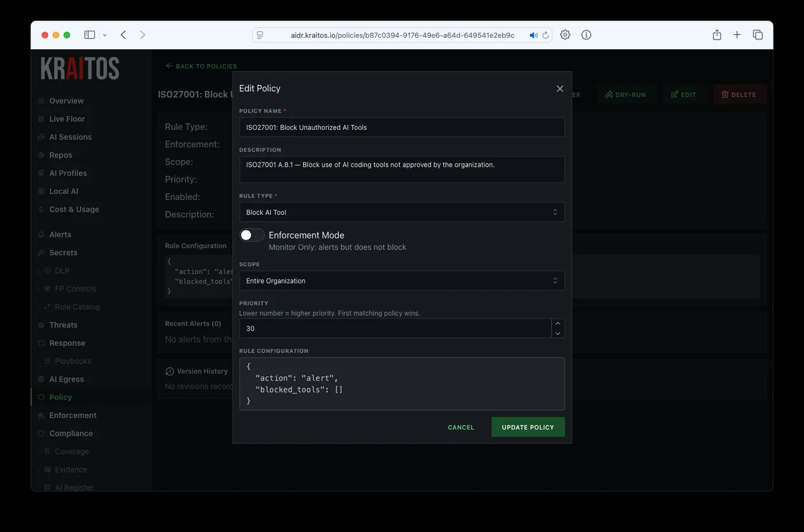Open the Safari gear extension icon

point(565,35)
